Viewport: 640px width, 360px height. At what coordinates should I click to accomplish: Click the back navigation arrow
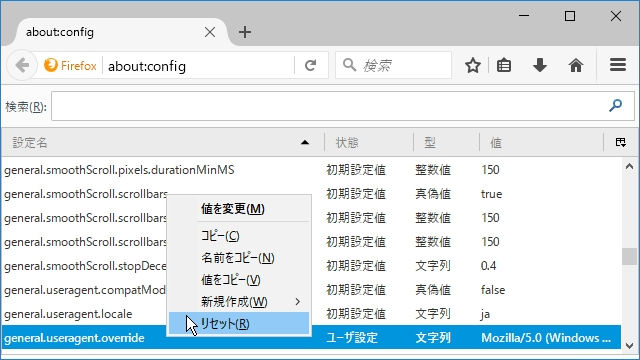(22, 65)
